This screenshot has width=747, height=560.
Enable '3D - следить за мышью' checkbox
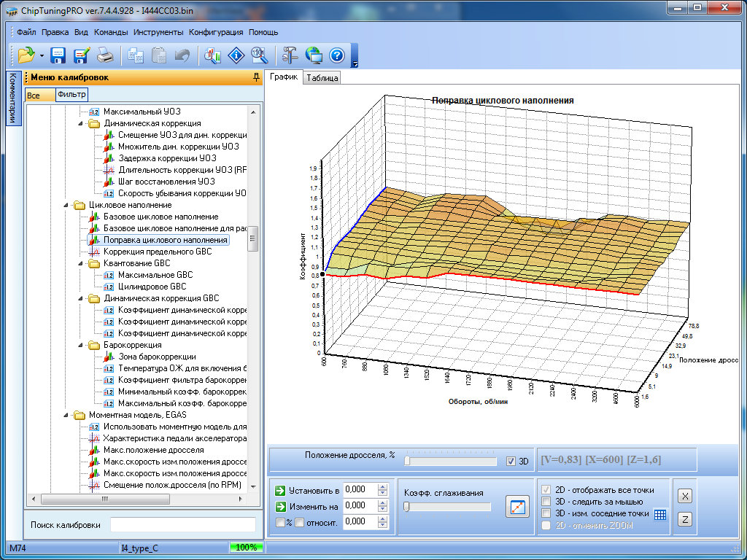click(546, 502)
